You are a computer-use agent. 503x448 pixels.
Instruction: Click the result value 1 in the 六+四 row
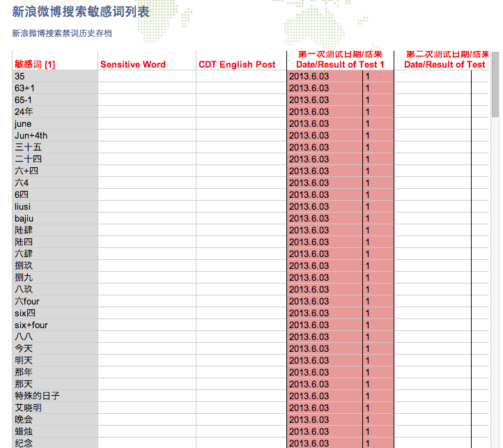[368, 171]
